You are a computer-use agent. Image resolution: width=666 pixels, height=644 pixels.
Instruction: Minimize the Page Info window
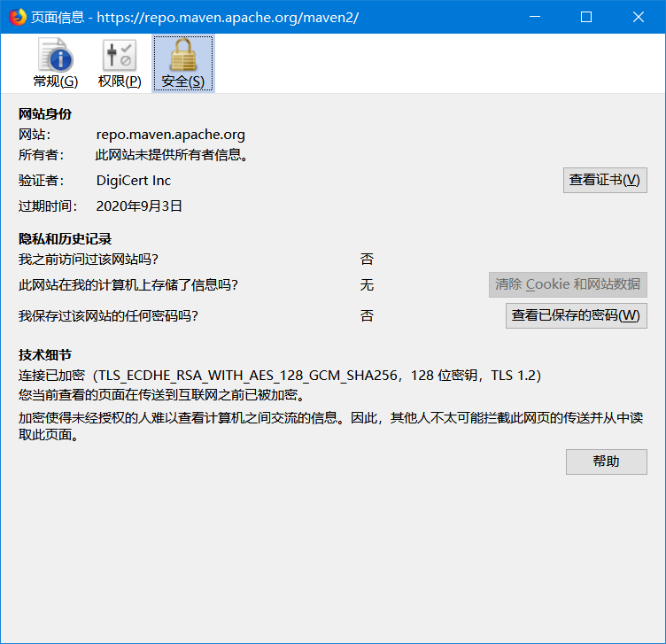point(535,17)
